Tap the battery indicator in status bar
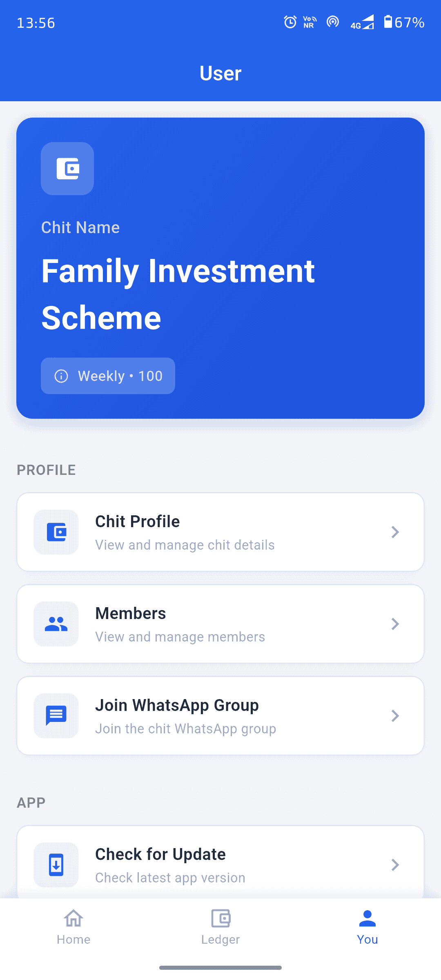 point(388,22)
